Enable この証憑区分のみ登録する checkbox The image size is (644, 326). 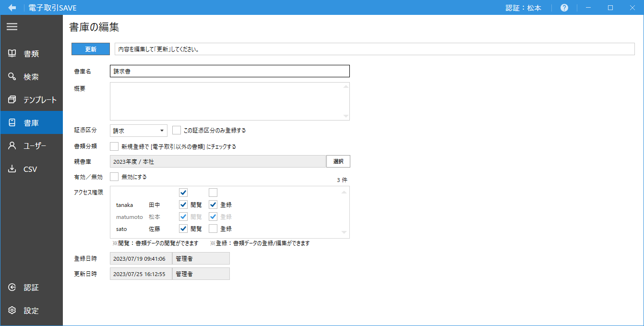[x=176, y=130]
